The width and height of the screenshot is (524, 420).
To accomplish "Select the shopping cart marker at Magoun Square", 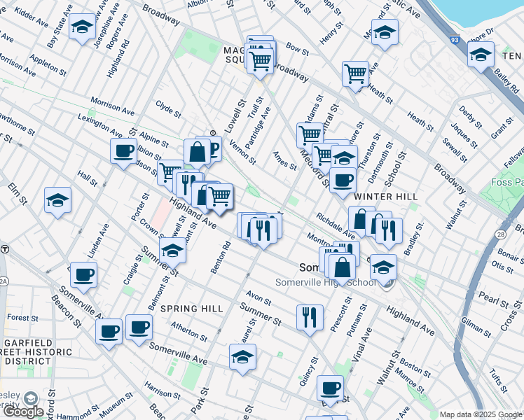I will point(261,59).
